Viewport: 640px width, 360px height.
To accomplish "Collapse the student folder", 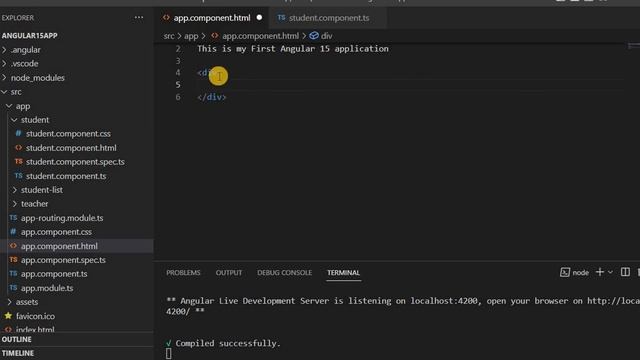I will click(x=35, y=120).
